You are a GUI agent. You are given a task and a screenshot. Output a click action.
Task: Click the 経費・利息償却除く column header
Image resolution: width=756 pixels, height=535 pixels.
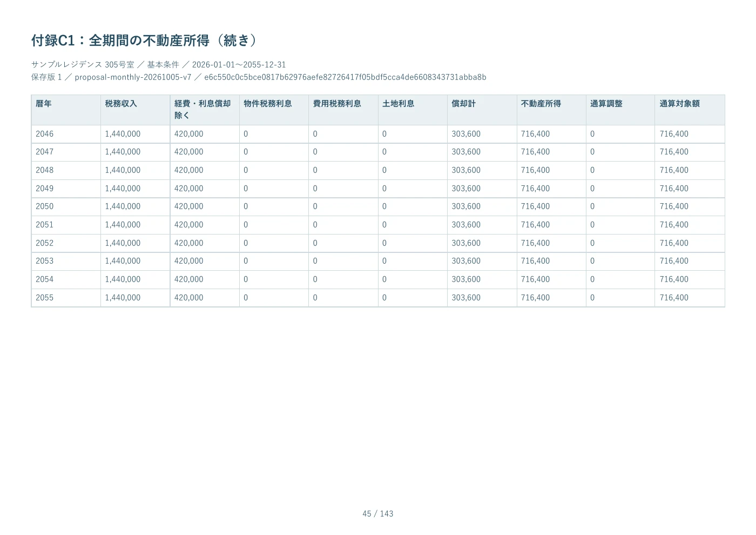click(x=205, y=110)
